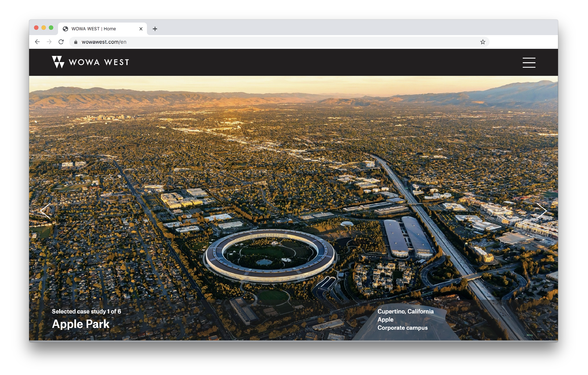This screenshot has height=375, width=588.
Task: Select the WOWA WEST | Home tab
Action: point(103,29)
